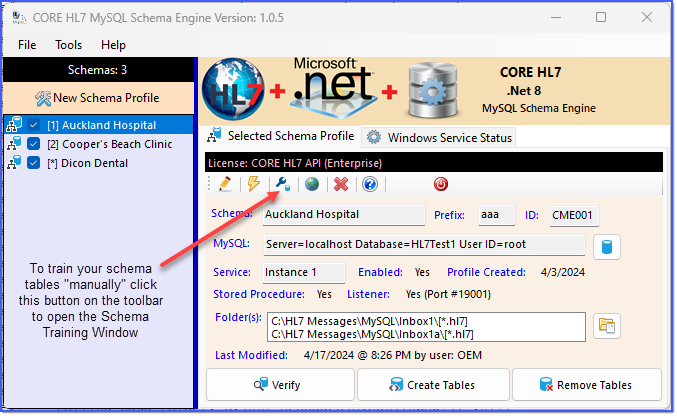Image resolution: width=677 pixels, height=416 pixels.
Task: Click the MySQL connection string field
Action: click(x=424, y=245)
